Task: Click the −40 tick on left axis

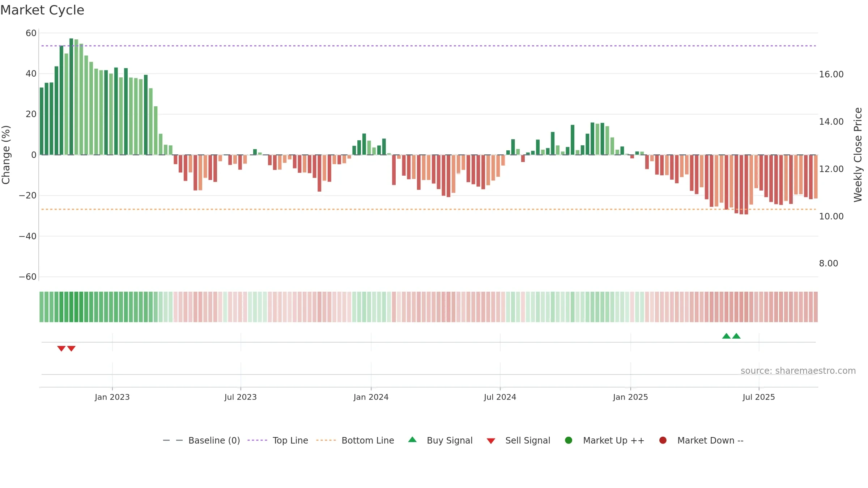Action: point(28,236)
